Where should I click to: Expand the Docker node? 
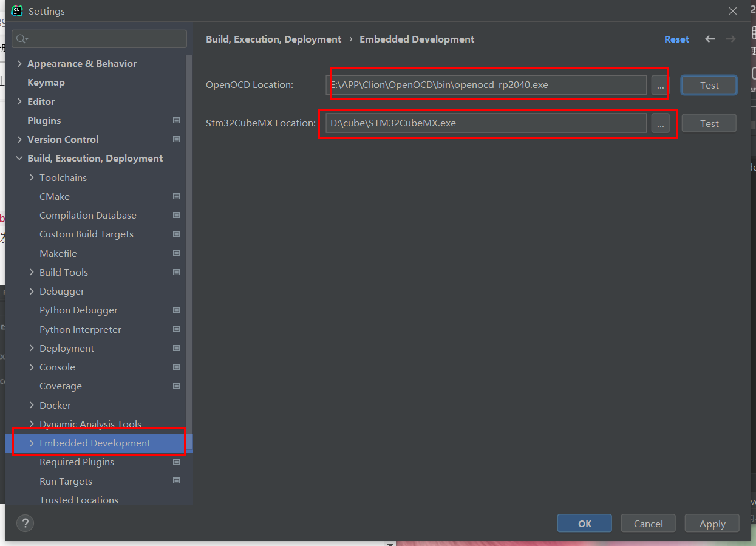[x=32, y=405]
